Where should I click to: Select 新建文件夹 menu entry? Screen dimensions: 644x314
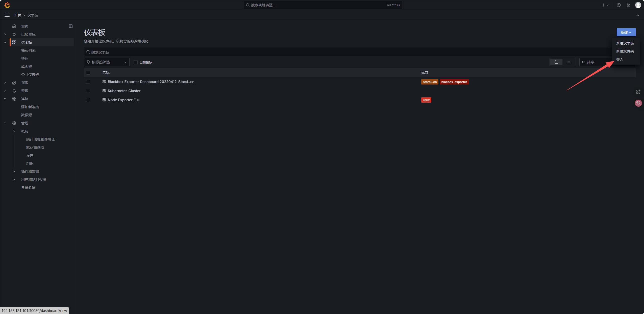click(x=625, y=51)
